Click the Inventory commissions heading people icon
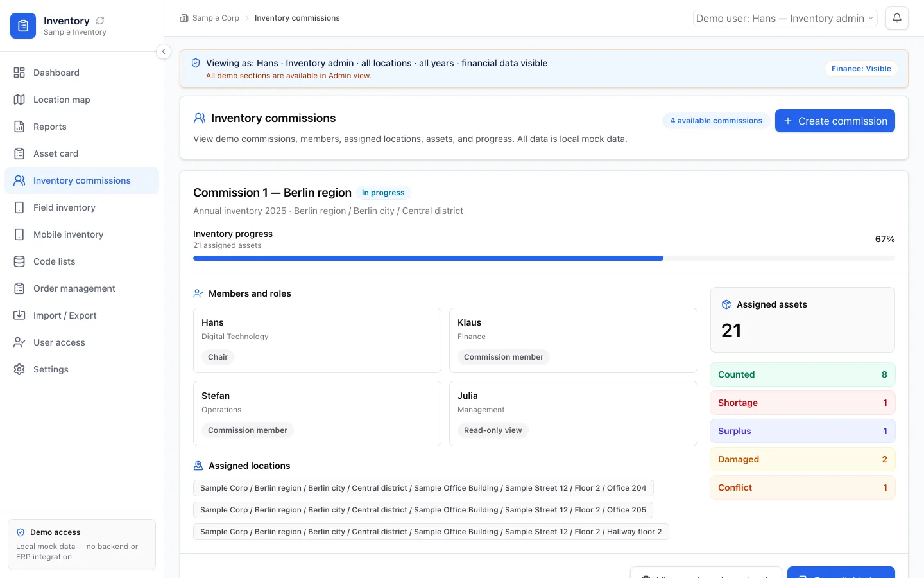The width and height of the screenshot is (924, 578). 200,118
